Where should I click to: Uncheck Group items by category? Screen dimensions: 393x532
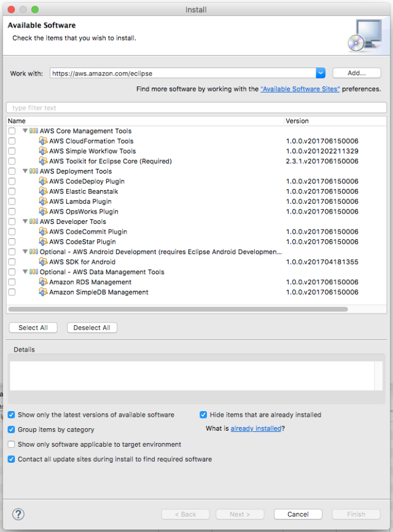pyautogui.click(x=11, y=430)
